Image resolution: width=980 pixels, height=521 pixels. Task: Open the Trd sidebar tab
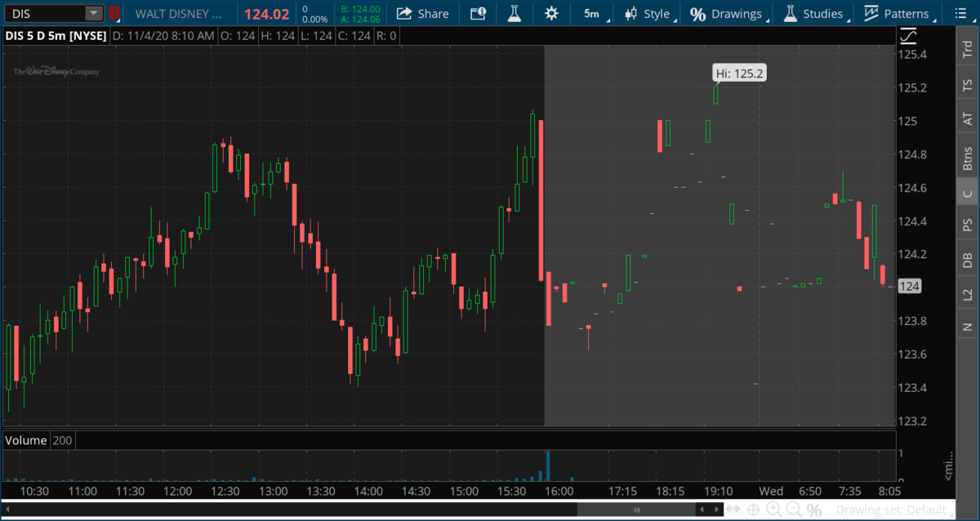[x=968, y=51]
